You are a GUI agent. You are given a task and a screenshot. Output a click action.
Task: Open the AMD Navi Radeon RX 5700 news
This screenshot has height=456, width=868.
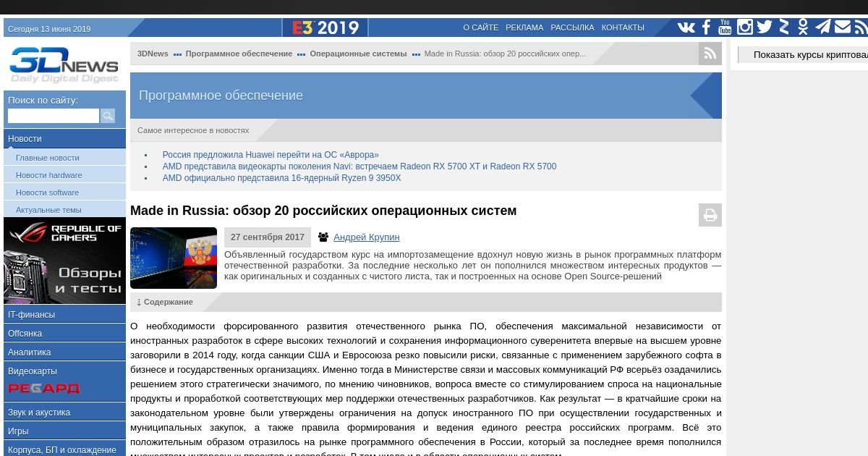359,166
